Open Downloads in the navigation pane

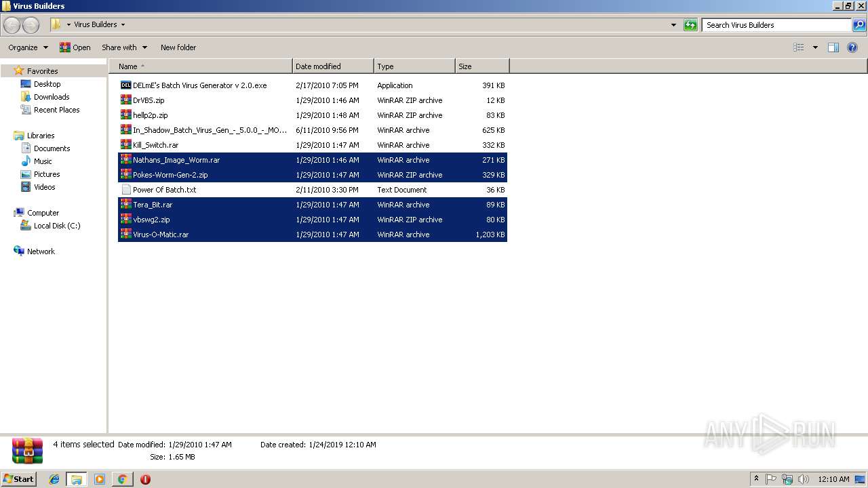45,97
